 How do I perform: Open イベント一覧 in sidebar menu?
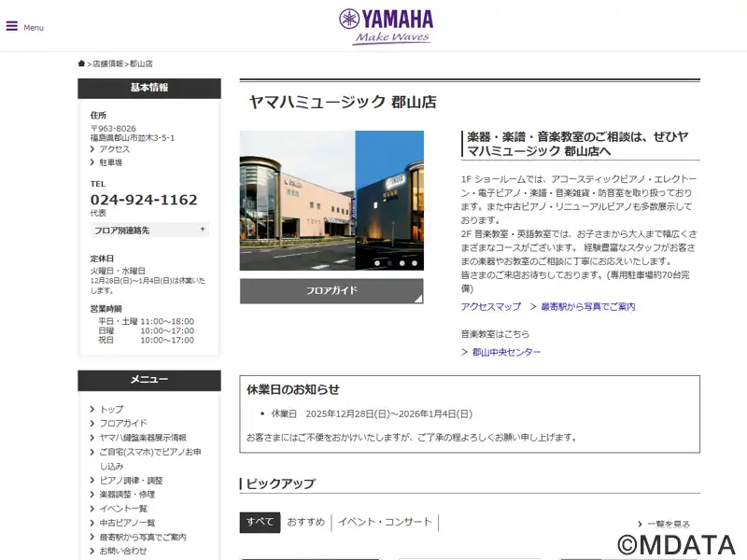[123, 509]
